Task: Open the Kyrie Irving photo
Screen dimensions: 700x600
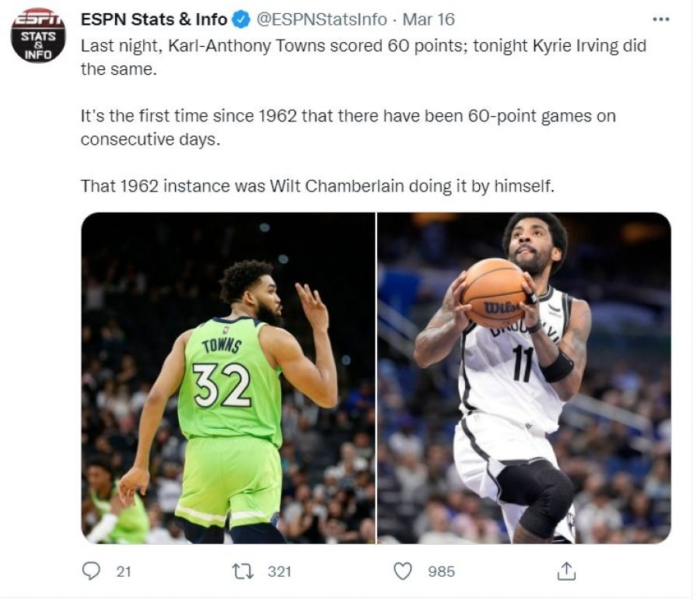Action: tap(524, 378)
